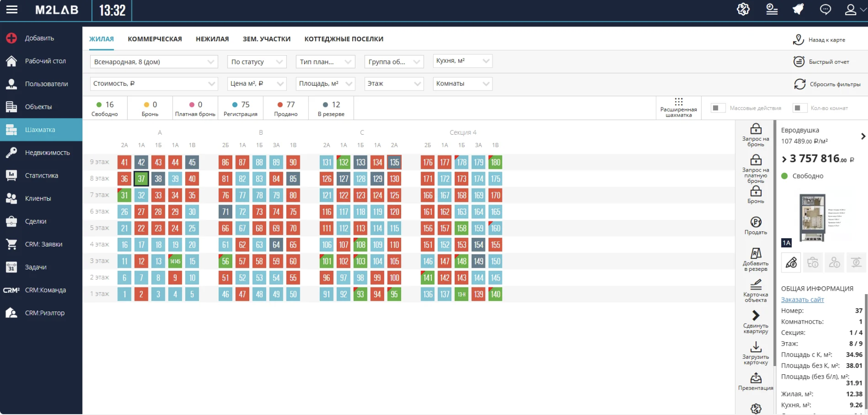Viewport: 868px width, 415px height.
Task: Open the Этаж filter dropdown
Action: [x=394, y=84]
